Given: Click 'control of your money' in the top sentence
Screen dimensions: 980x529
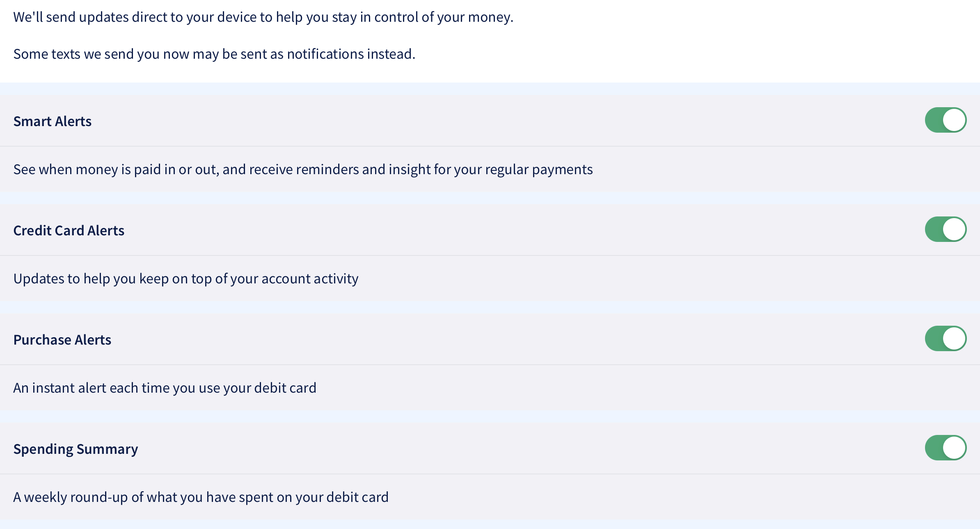Looking at the screenshot, I should click(443, 17).
